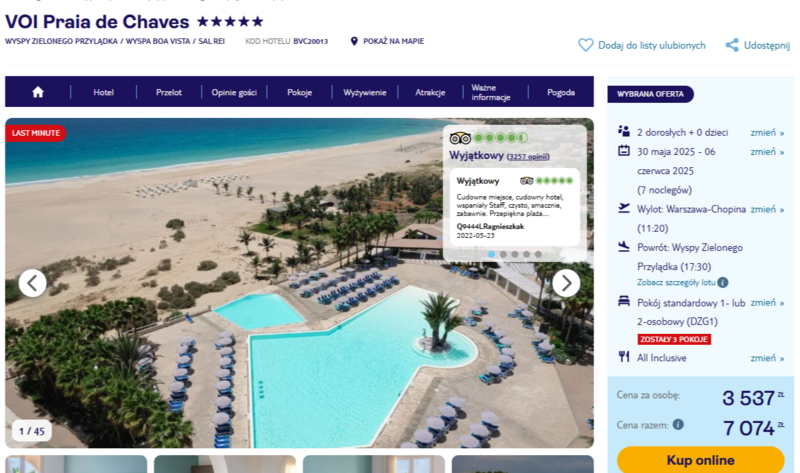Screen dimensions: 800x473
Task: Click the map pin icon for Pokaż na mapie
Action: [x=354, y=41]
